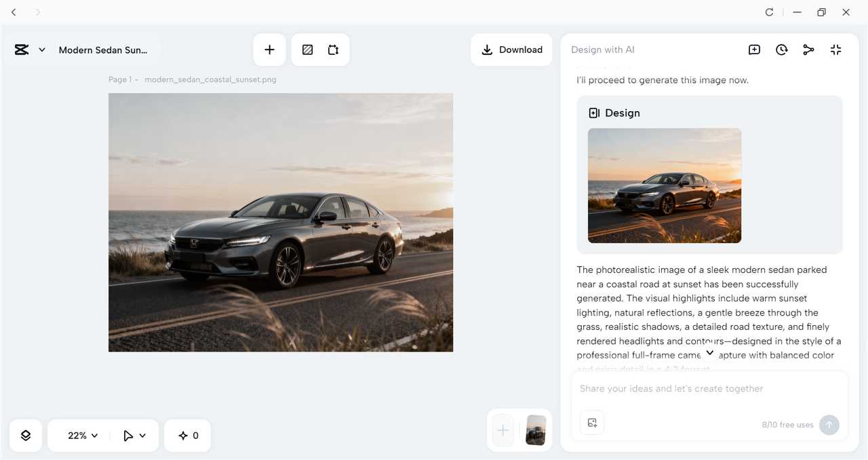This screenshot has height=460, width=868.
Task: Rename the project title Modern Sedan Sun...
Action: 103,49
